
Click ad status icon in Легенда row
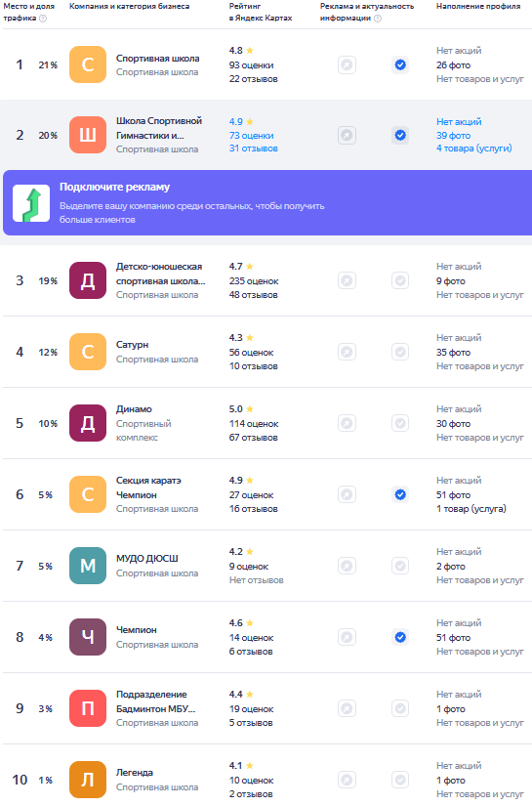348,780
